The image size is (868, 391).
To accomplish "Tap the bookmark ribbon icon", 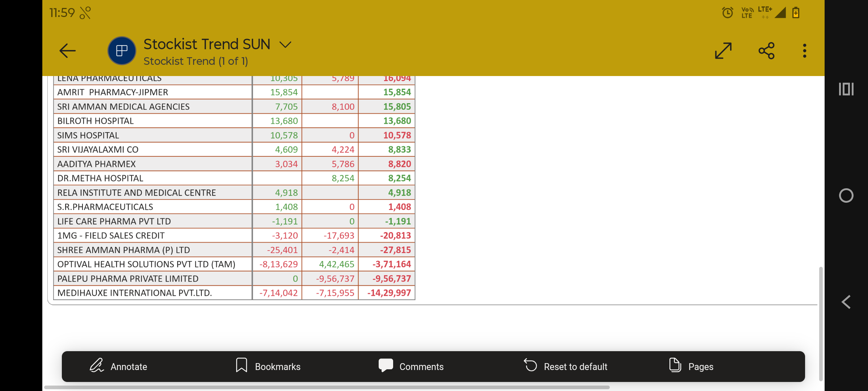I will pyautogui.click(x=242, y=365).
